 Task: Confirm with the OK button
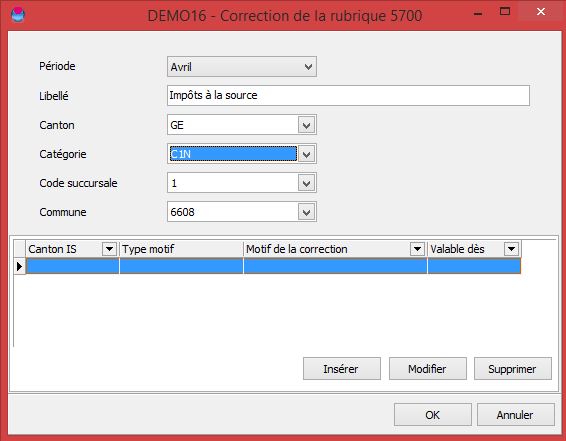coord(432,415)
